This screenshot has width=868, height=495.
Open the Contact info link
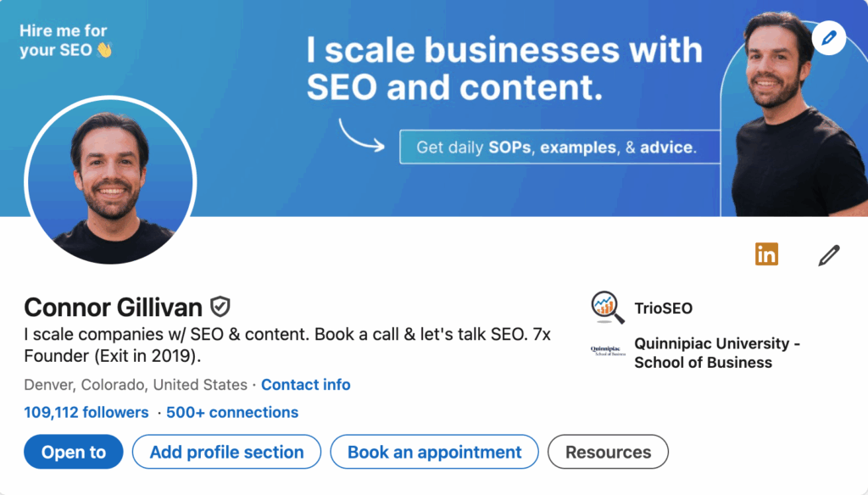(305, 385)
